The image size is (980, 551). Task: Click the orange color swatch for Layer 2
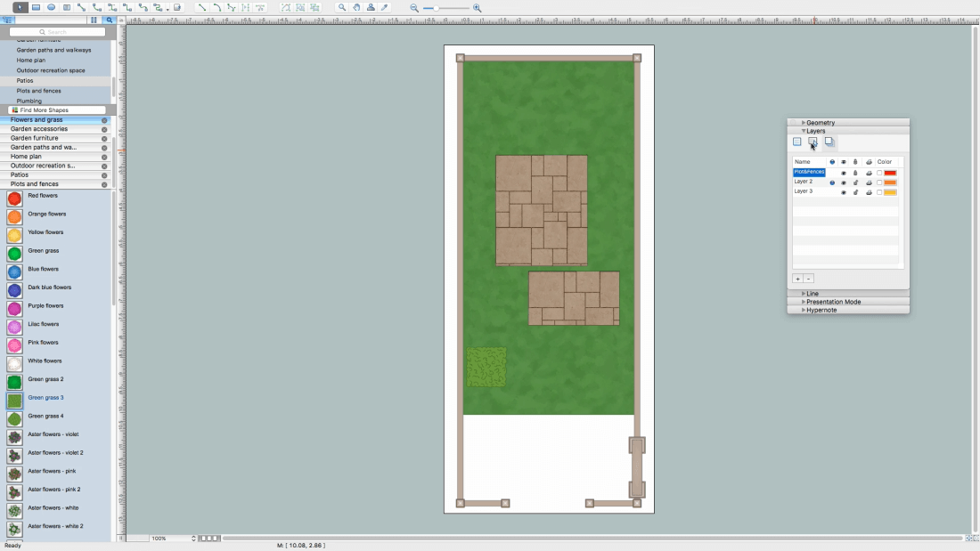[890, 182]
